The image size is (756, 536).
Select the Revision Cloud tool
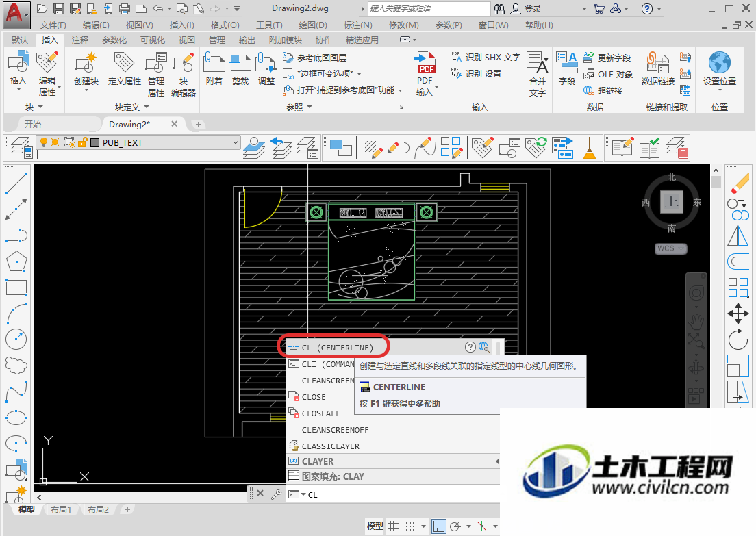(16, 365)
